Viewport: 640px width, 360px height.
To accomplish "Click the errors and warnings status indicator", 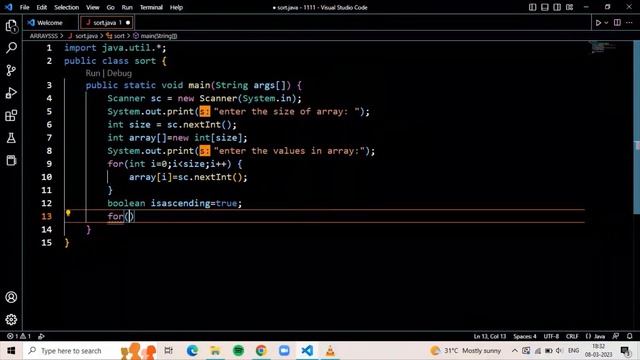I will (19, 336).
